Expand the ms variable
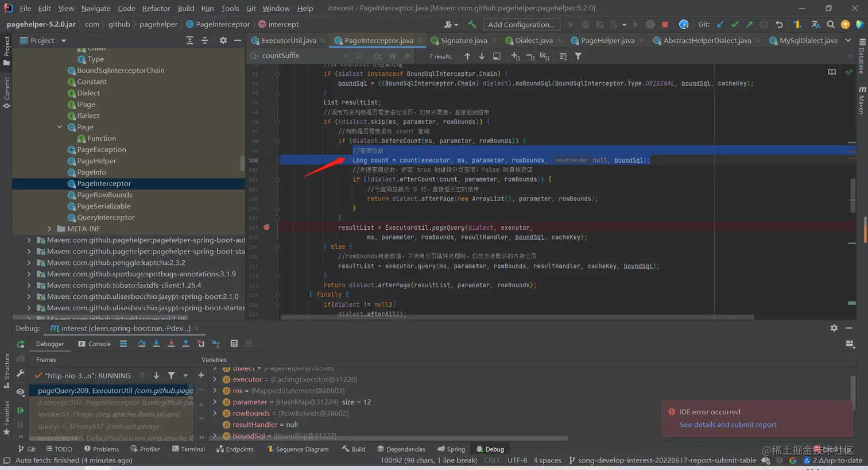 [x=215, y=391]
